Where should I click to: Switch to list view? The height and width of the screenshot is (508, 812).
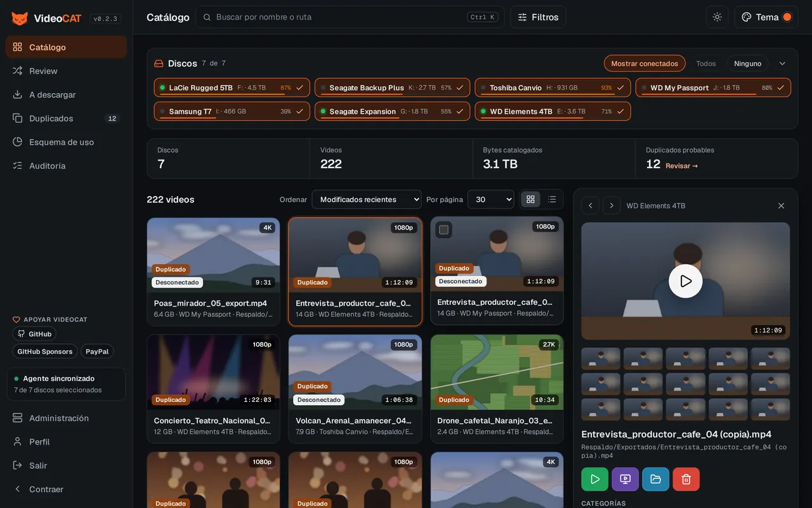click(552, 199)
